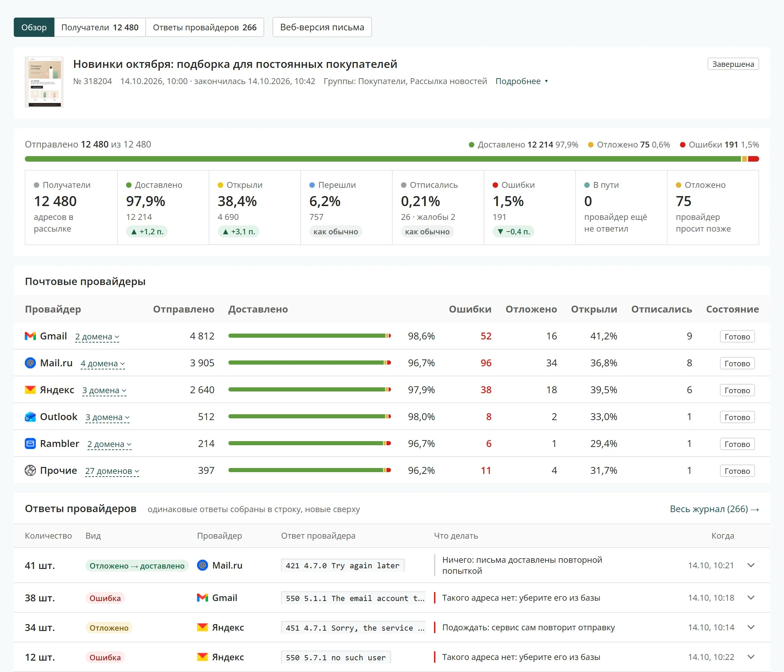Image resolution: width=784 pixels, height=672 pixels.
Task: Open the Весь журнал (266) link
Action: tap(714, 509)
